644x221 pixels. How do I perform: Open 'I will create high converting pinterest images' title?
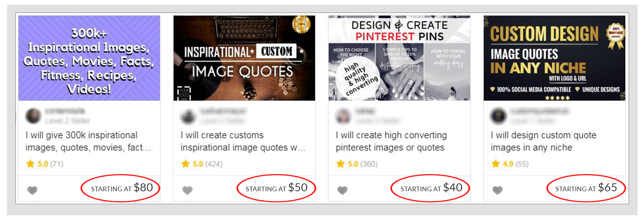pos(391,141)
